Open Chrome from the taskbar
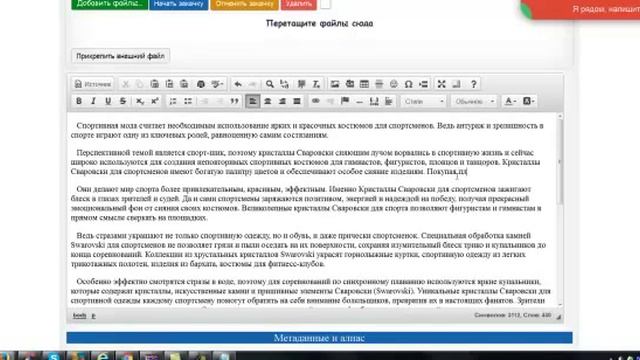Screen dimensions: 640x360 click(127, 356)
